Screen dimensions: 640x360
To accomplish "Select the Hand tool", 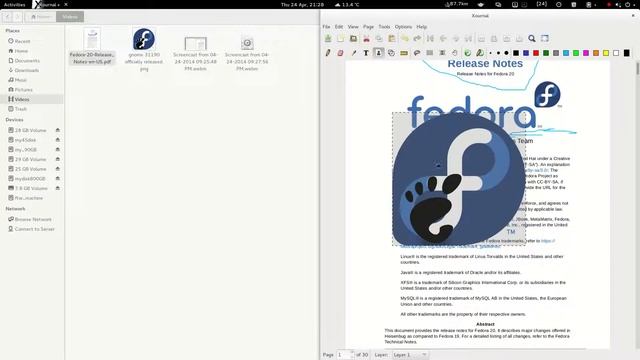I will (455, 53).
